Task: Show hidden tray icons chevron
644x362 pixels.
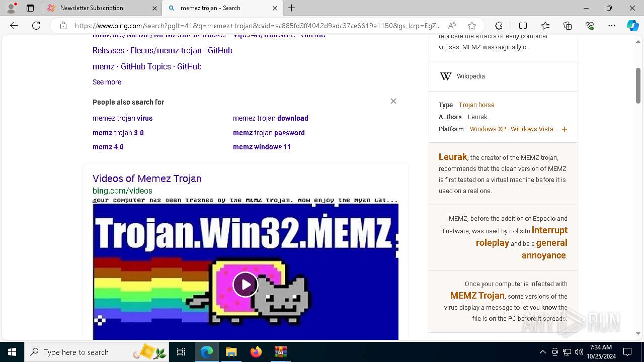Action: point(542,352)
